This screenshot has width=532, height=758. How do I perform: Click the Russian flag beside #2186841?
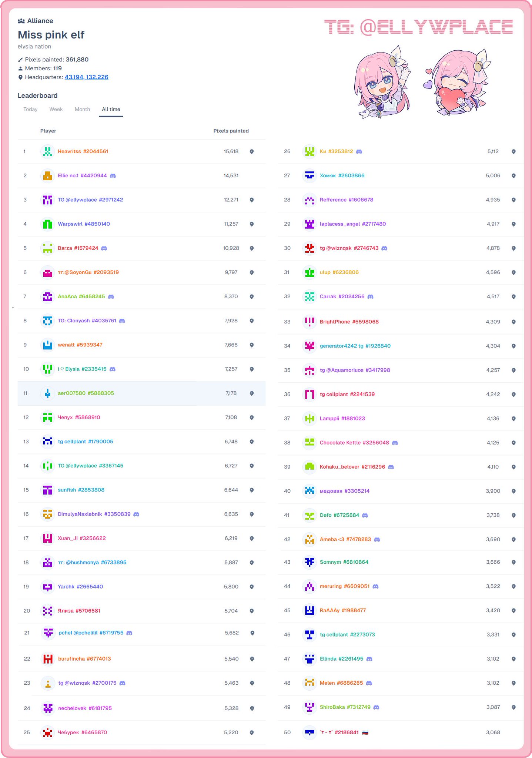click(x=365, y=733)
